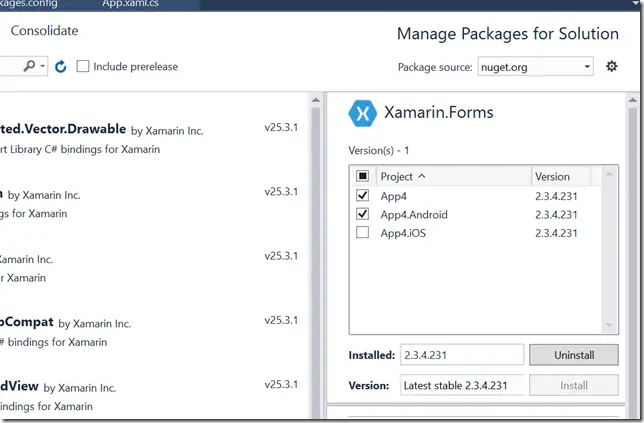This screenshot has width=644, height=423.
Task: Uncheck the App4 project checkbox
Action: [362, 195]
